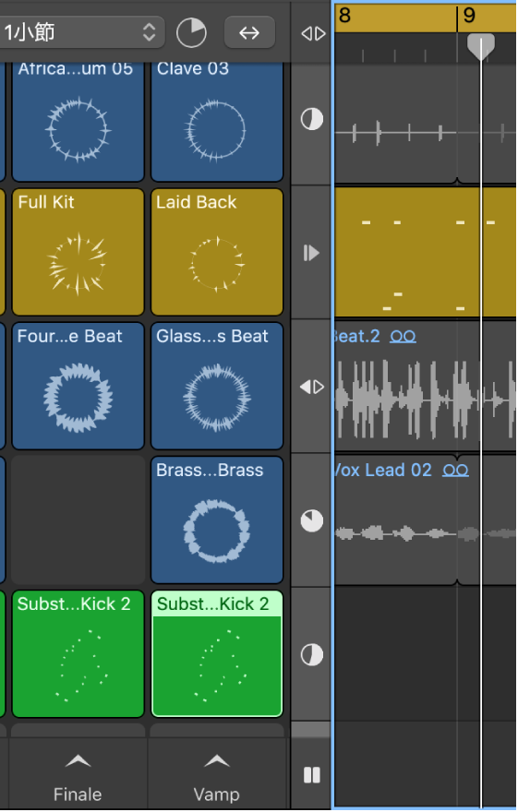This screenshot has width=518, height=812.
Task: Toggle the Clave 03 row half-circle indicator
Action: click(x=312, y=119)
